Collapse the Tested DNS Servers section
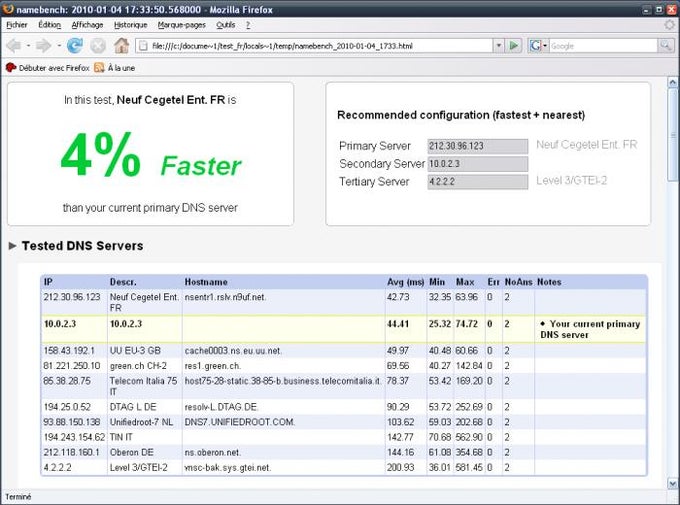 13,246
